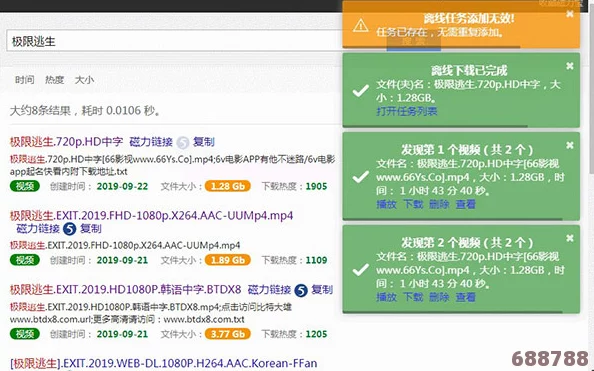
Task: Close the orange 离线任务添加无效 notification
Action: pyautogui.click(x=569, y=14)
